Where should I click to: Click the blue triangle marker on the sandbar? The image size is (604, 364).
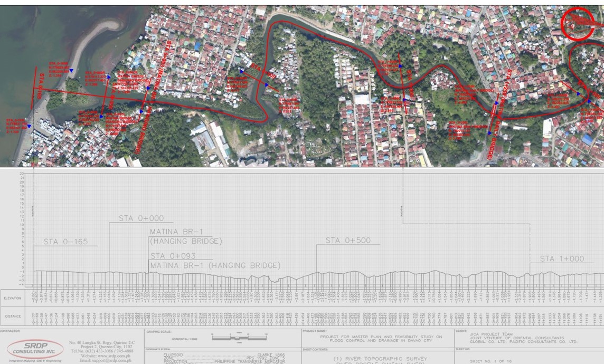click(x=71, y=71)
